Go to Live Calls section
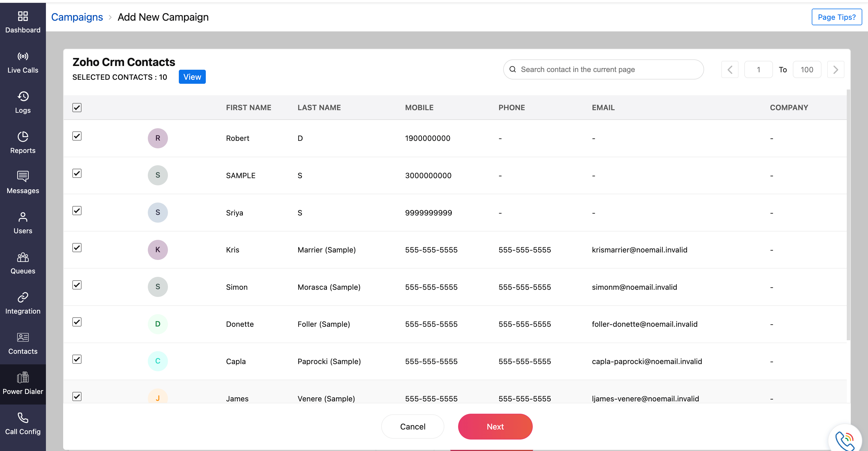Image resolution: width=868 pixels, height=451 pixels. click(x=23, y=56)
